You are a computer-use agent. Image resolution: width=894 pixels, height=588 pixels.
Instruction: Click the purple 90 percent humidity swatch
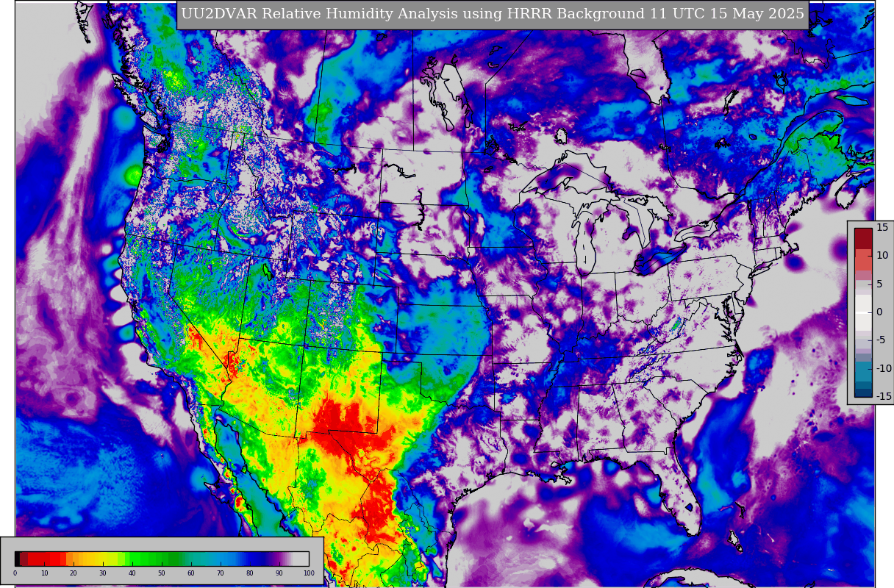[x=279, y=559]
